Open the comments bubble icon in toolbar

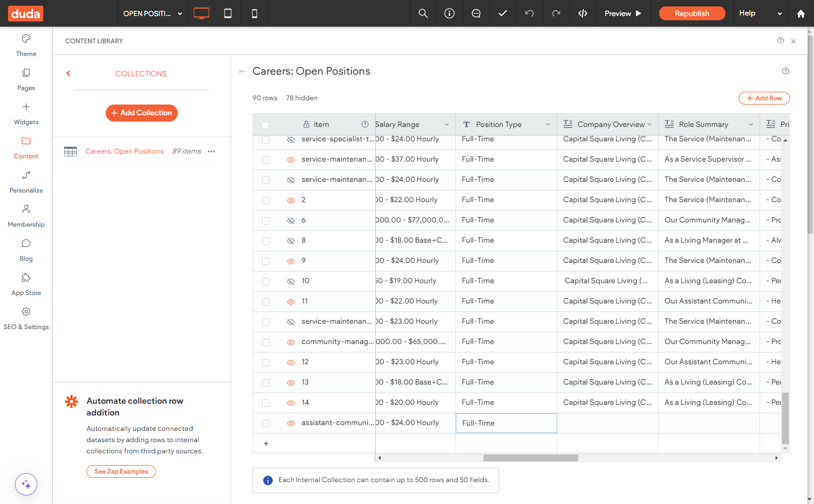click(x=476, y=13)
